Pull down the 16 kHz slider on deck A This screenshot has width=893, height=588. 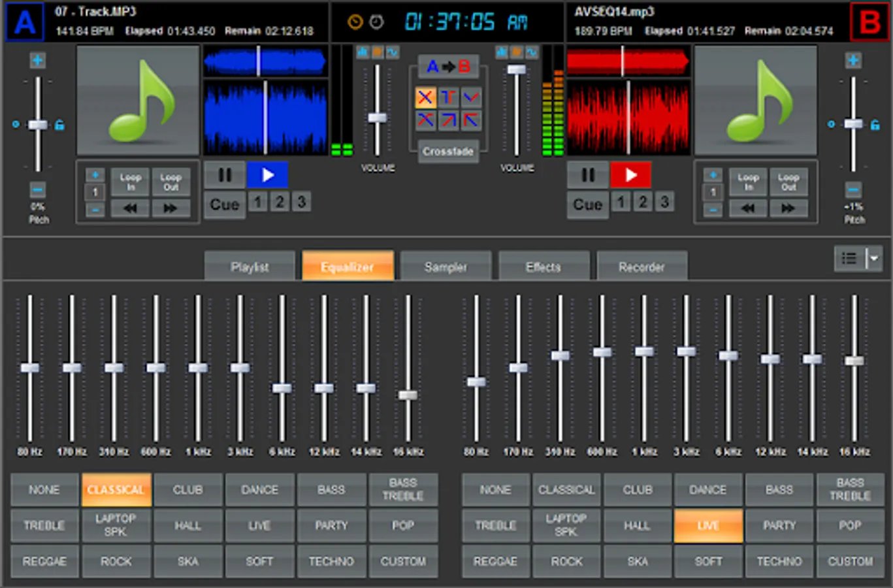tap(408, 395)
